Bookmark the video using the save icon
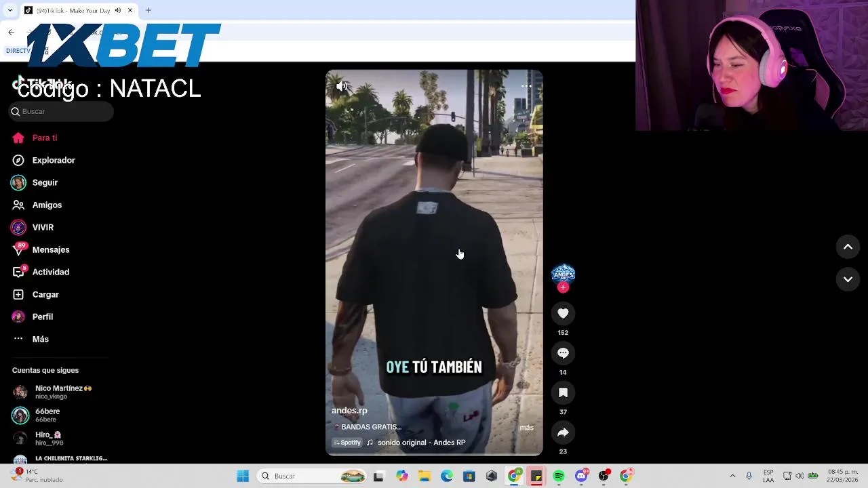 563,392
